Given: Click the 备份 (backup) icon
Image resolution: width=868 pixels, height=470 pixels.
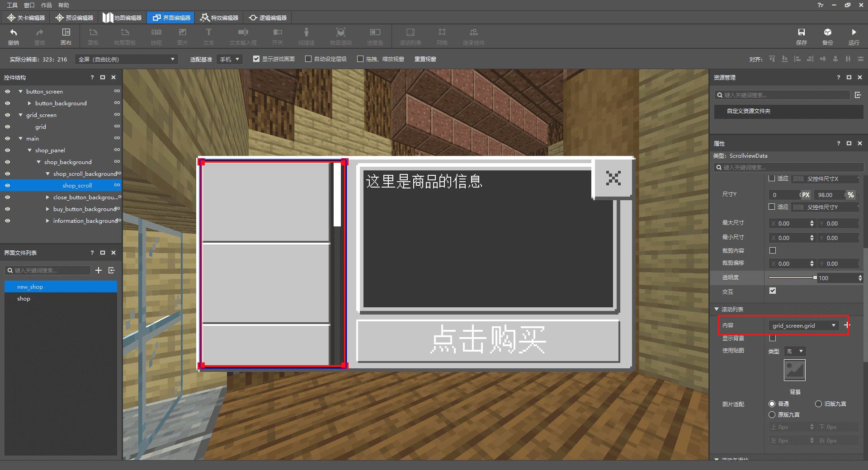Looking at the screenshot, I should 828,36.
